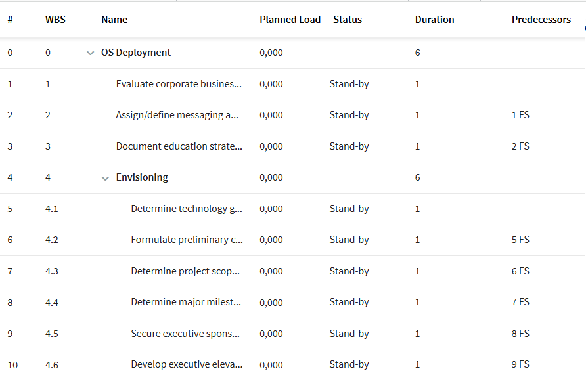Image resolution: width=586 pixels, height=392 pixels.
Task: Click predecessor cell showing 9 FS
Action: 520,364
